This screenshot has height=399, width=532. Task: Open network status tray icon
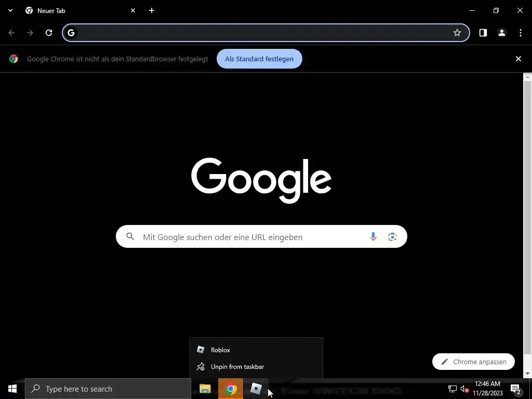[x=453, y=389]
